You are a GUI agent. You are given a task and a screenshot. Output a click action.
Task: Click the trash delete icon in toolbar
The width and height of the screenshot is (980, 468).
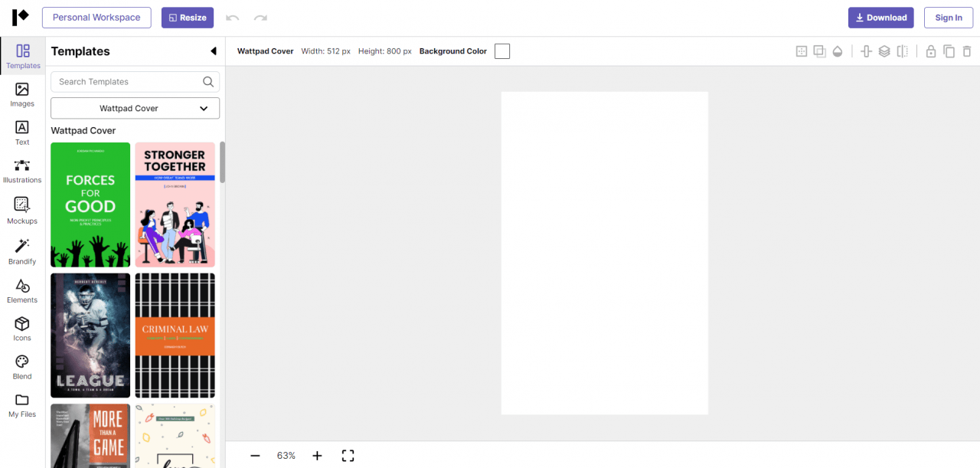tap(967, 51)
